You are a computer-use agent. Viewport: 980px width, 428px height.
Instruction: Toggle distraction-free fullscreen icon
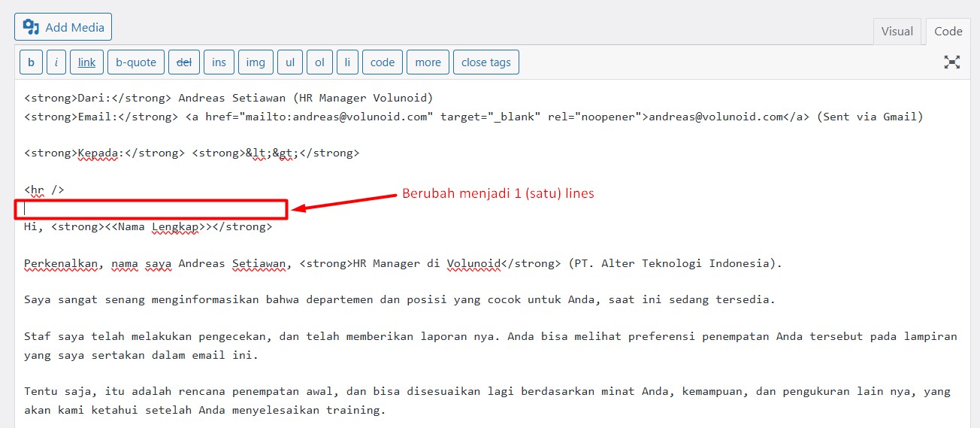click(x=952, y=62)
